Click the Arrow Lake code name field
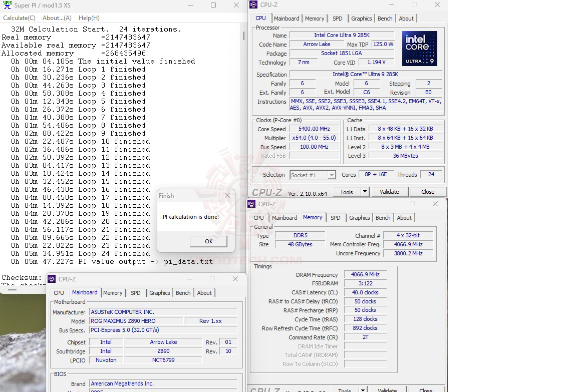 317,44
